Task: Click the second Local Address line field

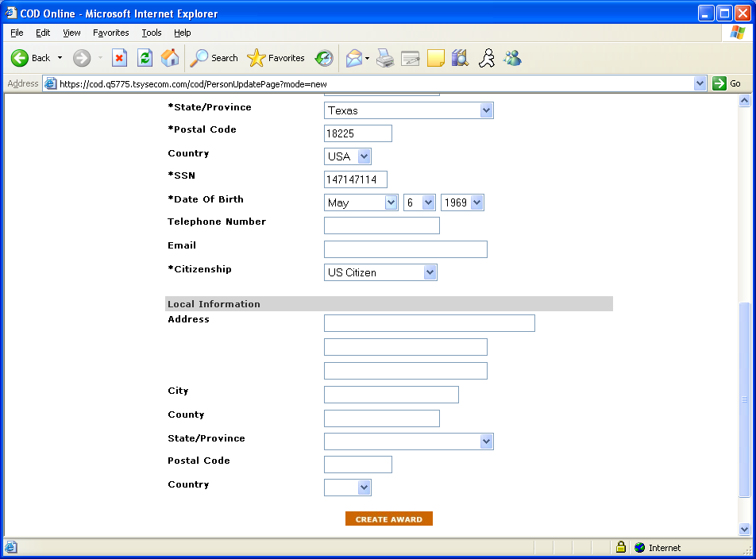Action: (x=406, y=347)
